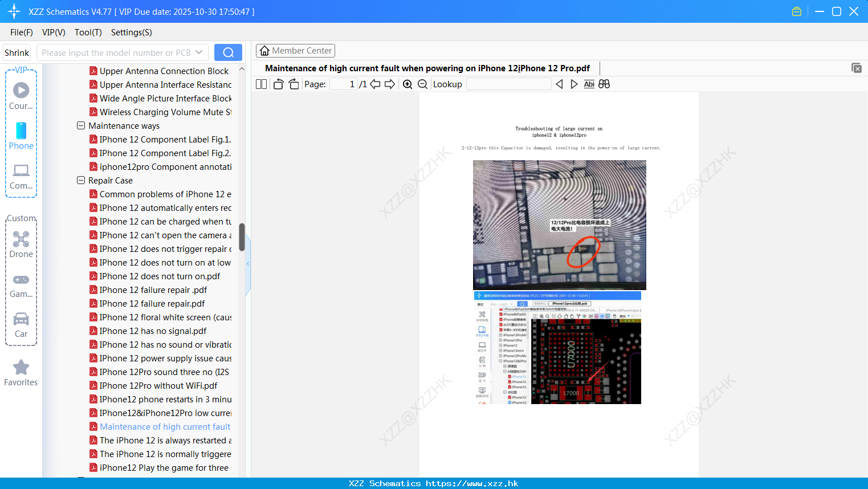Open The iPhone 12 is always restarted
Screen dimensions: 868x489
click(x=161, y=440)
